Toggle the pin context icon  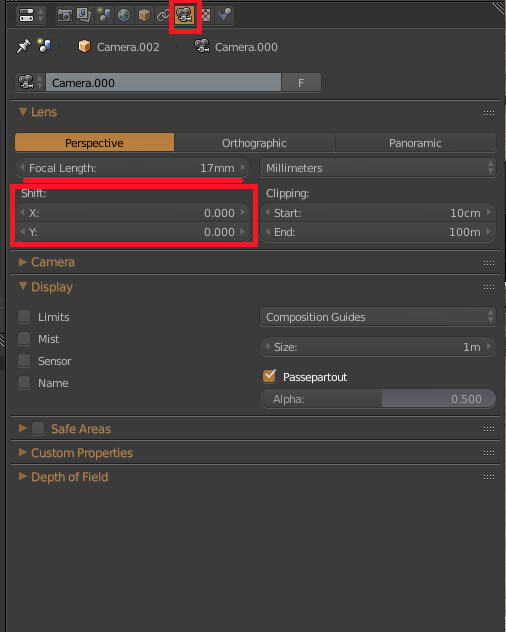coord(23,47)
